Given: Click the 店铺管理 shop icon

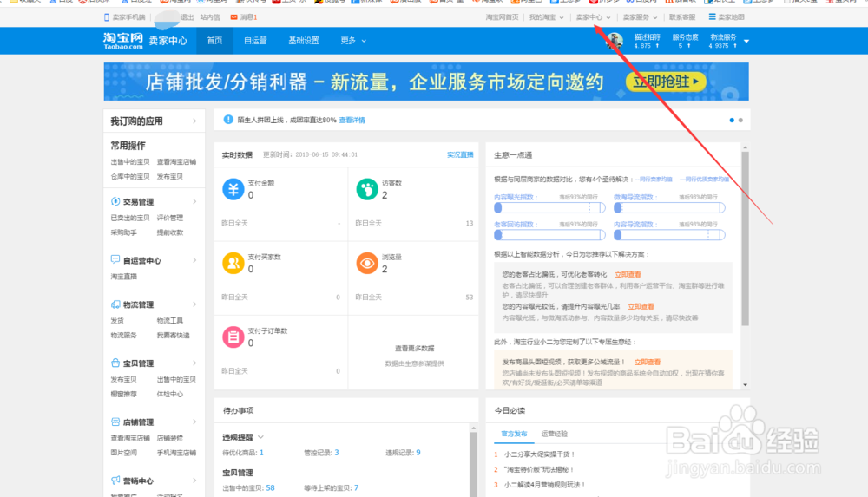Looking at the screenshot, I should (115, 422).
